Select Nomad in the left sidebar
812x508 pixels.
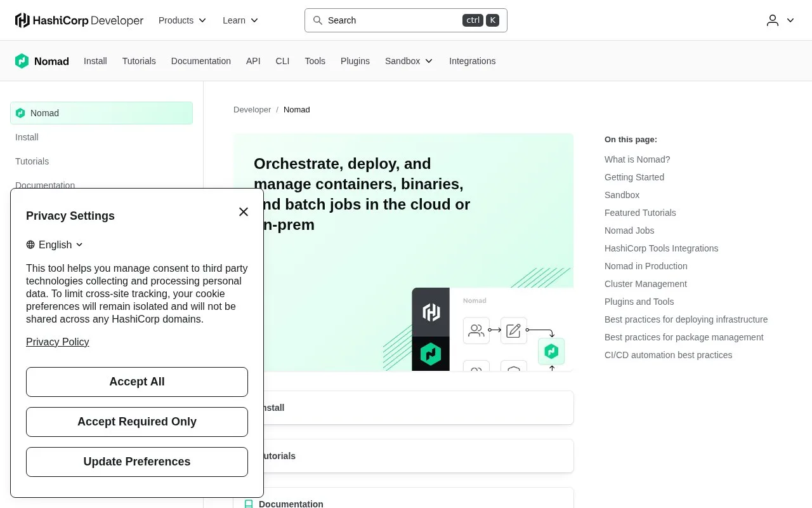101,113
